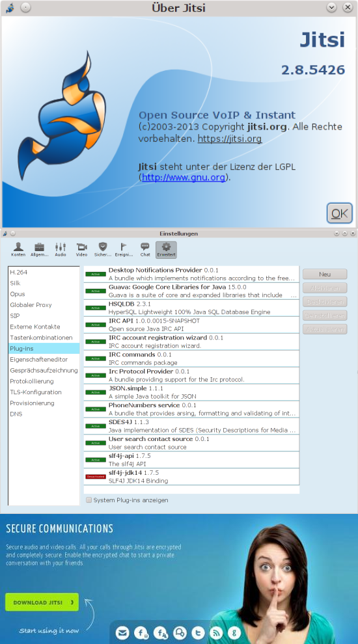The width and height of the screenshot is (358, 644).
Task: Open the Sicherheit shield tab
Action: point(103,249)
